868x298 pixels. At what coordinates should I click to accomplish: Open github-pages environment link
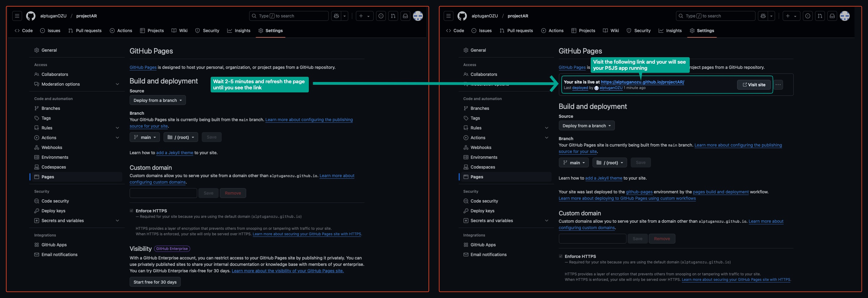point(639,192)
